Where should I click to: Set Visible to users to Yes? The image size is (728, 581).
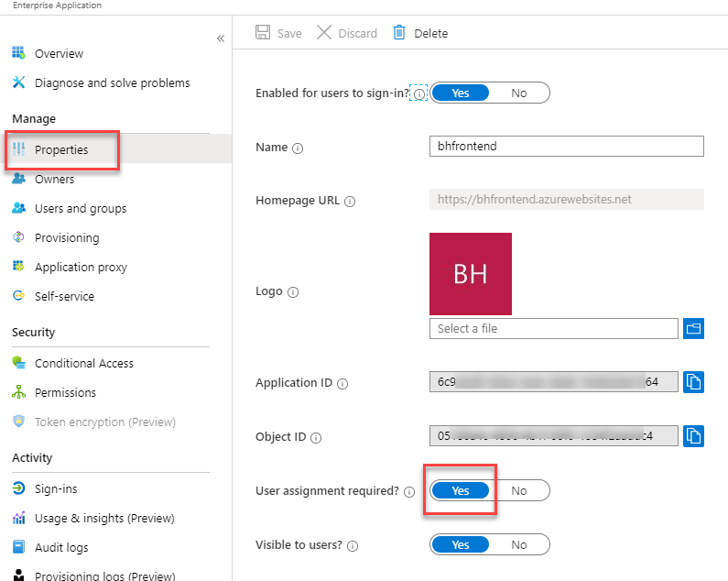tap(460, 544)
